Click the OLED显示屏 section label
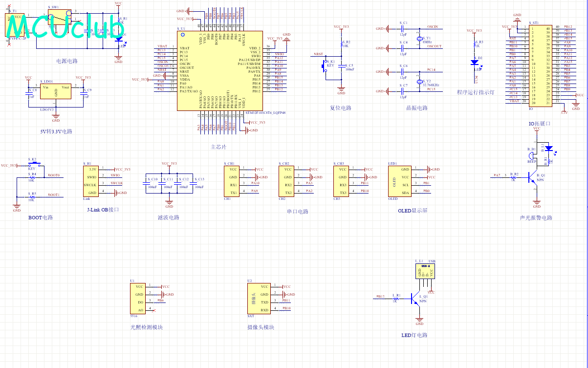Screen dimensions: 588x368 coord(413,211)
